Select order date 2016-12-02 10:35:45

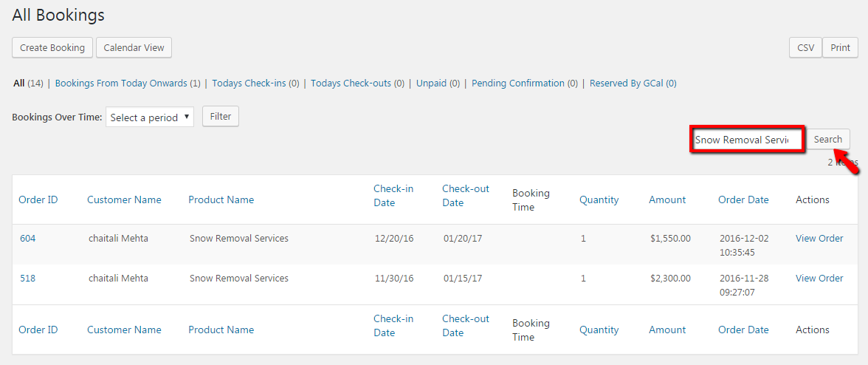tap(744, 245)
